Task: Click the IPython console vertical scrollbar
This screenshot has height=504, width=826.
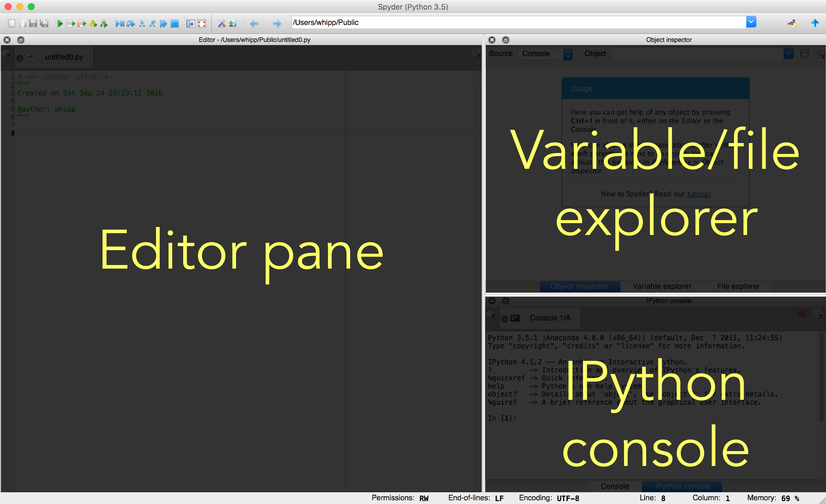Action: (822, 377)
